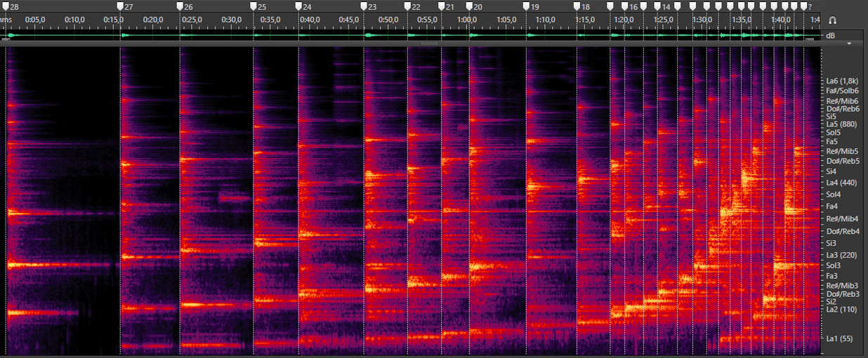
Task: Select marker 19 flag
Action: 526,6
